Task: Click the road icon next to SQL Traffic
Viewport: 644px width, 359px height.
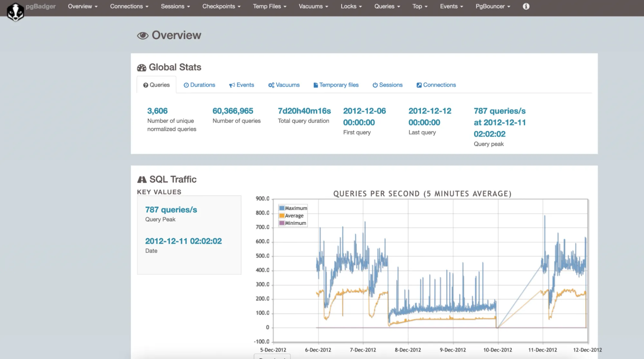Action: (x=142, y=179)
